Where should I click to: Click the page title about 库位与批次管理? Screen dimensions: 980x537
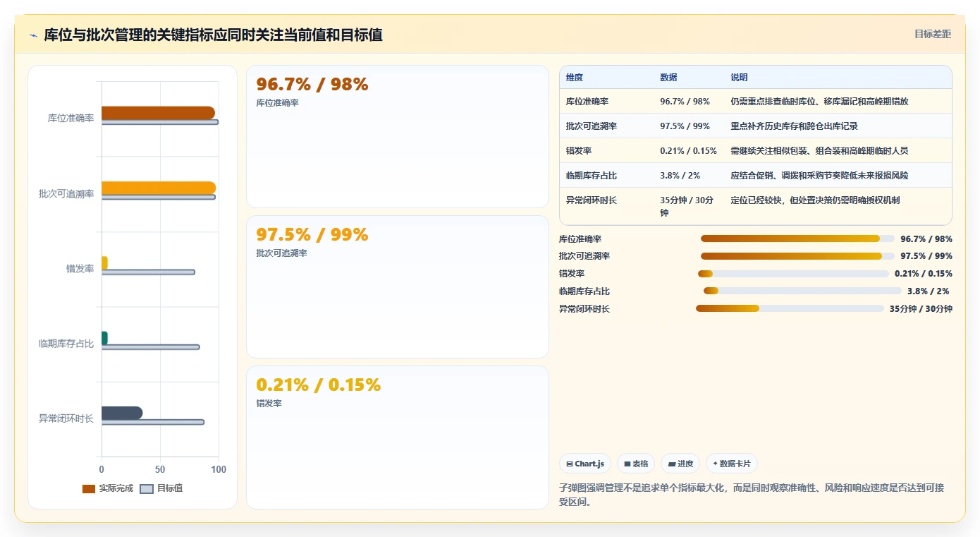point(214,35)
